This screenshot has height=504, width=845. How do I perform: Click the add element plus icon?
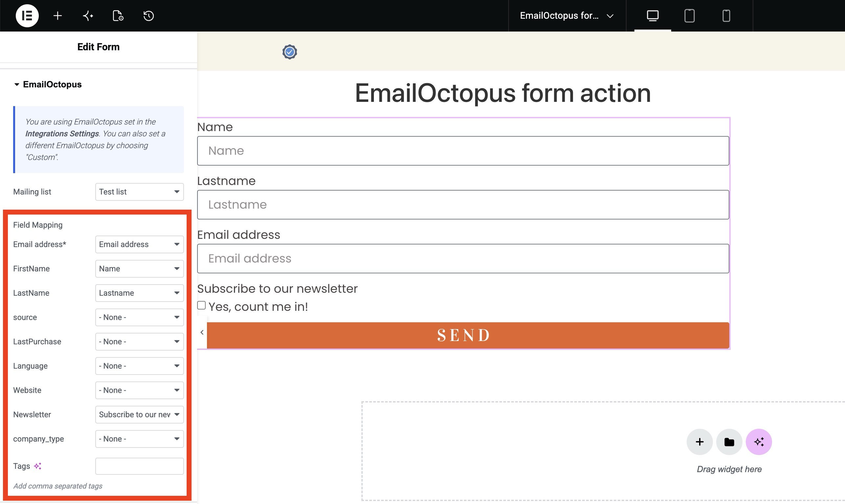click(x=58, y=16)
